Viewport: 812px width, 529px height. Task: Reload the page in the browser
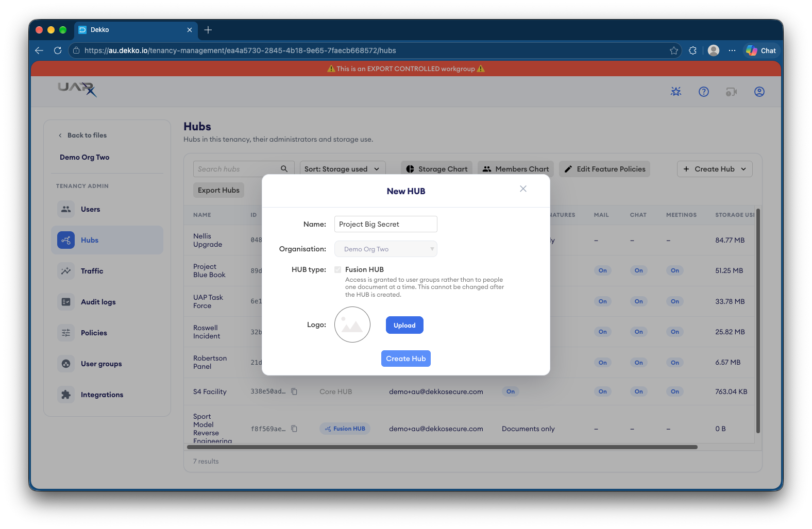tap(58, 50)
